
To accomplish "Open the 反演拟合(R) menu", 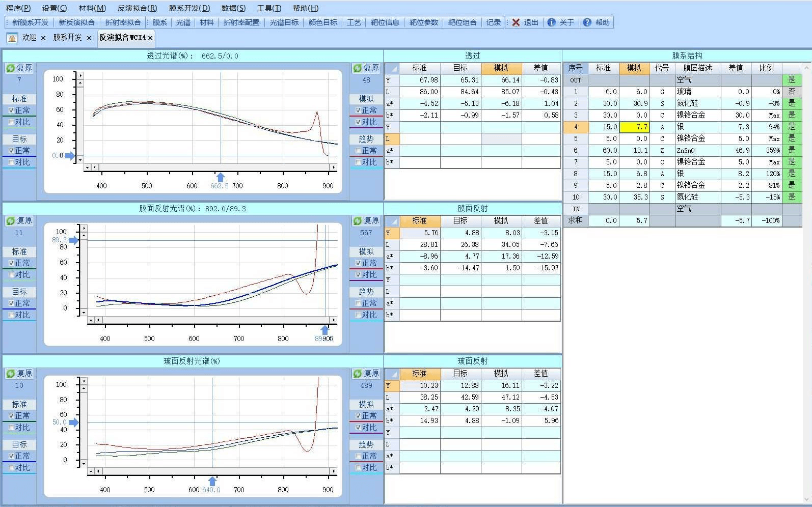I will (137, 8).
